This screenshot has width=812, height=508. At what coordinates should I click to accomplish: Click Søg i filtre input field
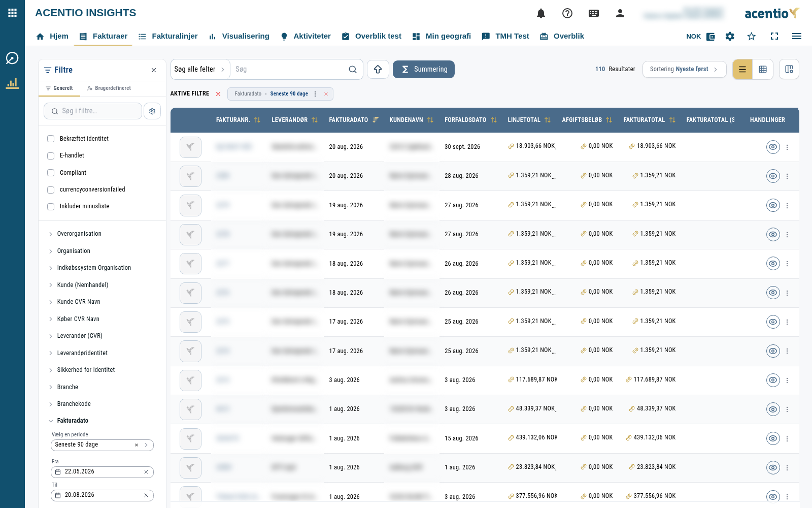[x=93, y=111]
